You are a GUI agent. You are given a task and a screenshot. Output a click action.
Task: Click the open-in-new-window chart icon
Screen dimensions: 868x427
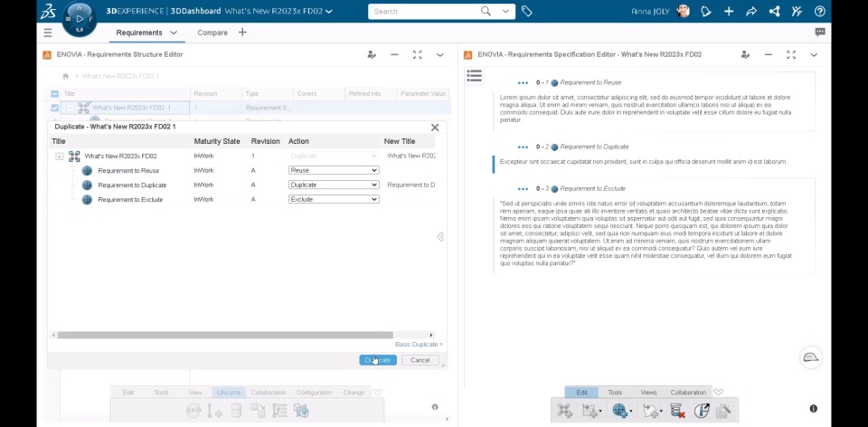702,411
